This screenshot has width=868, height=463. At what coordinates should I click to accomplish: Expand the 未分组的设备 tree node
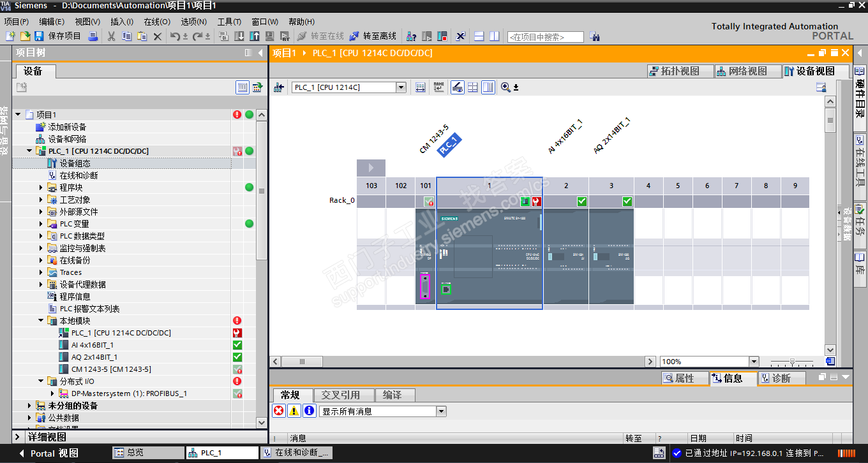[x=30, y=406]
